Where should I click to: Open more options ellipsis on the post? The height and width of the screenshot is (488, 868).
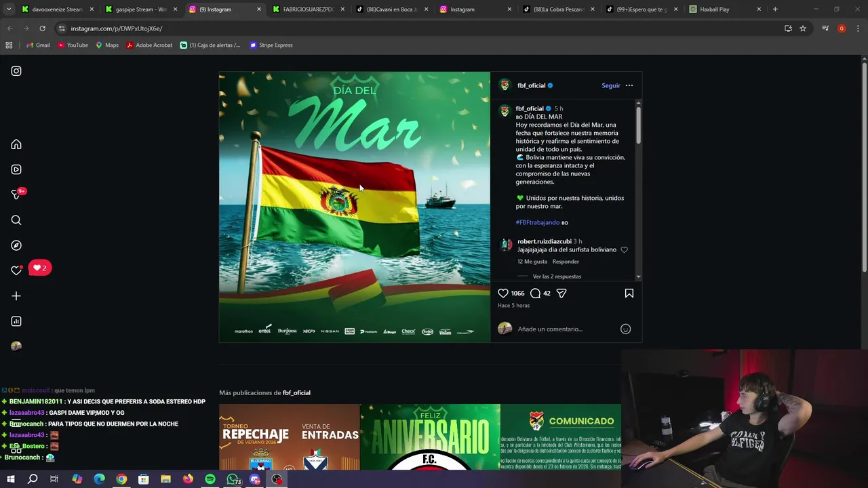629,85
